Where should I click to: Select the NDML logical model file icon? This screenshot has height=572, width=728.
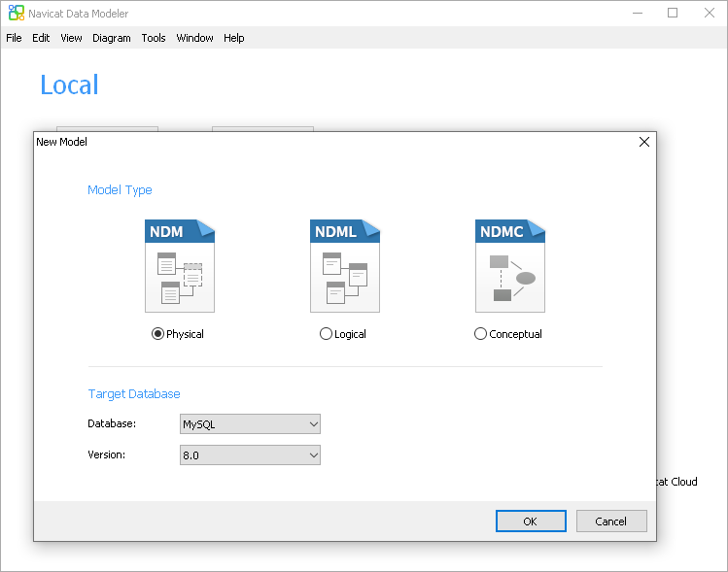[x=345, y=266]
